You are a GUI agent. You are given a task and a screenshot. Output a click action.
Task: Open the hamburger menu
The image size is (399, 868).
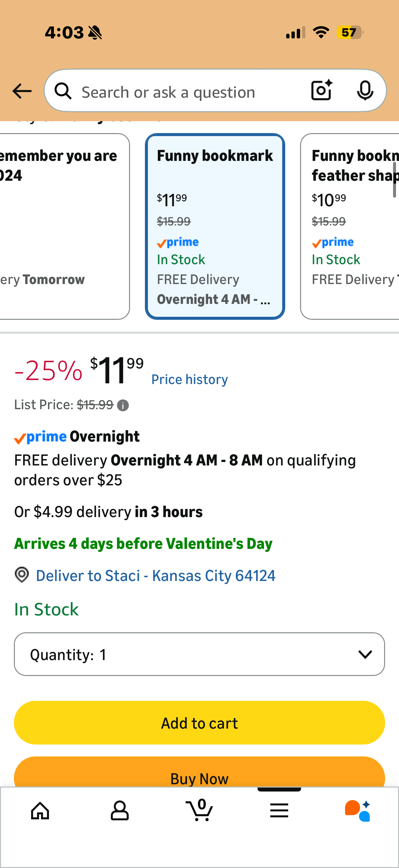(x=279, y=811)
